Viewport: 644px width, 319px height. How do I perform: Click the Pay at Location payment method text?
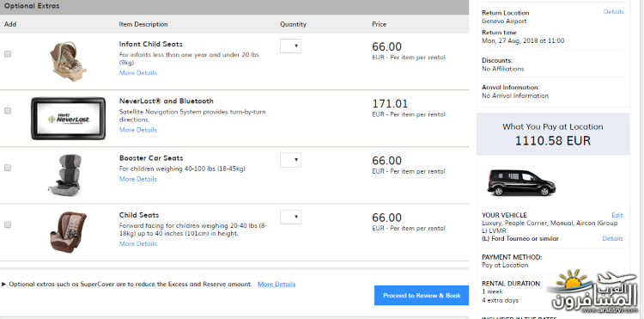(x=505, y=265)
